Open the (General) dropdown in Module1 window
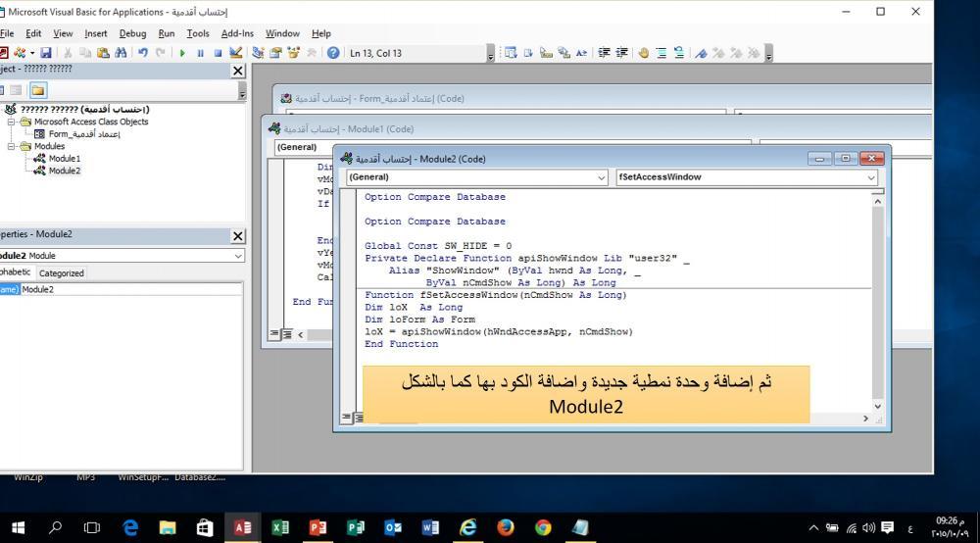Image resolution: width=980 pixels, height=543 pixels. 304,147
